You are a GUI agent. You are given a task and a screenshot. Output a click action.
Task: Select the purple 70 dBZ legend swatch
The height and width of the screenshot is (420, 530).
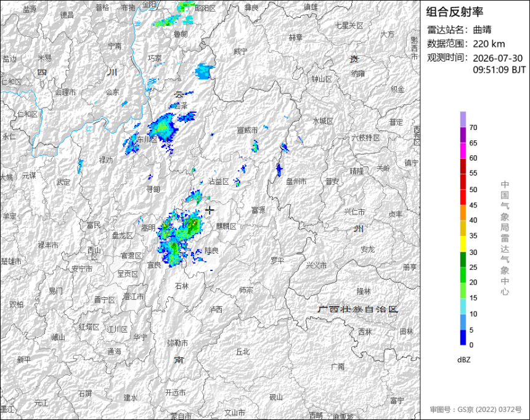tap(463, 119)
